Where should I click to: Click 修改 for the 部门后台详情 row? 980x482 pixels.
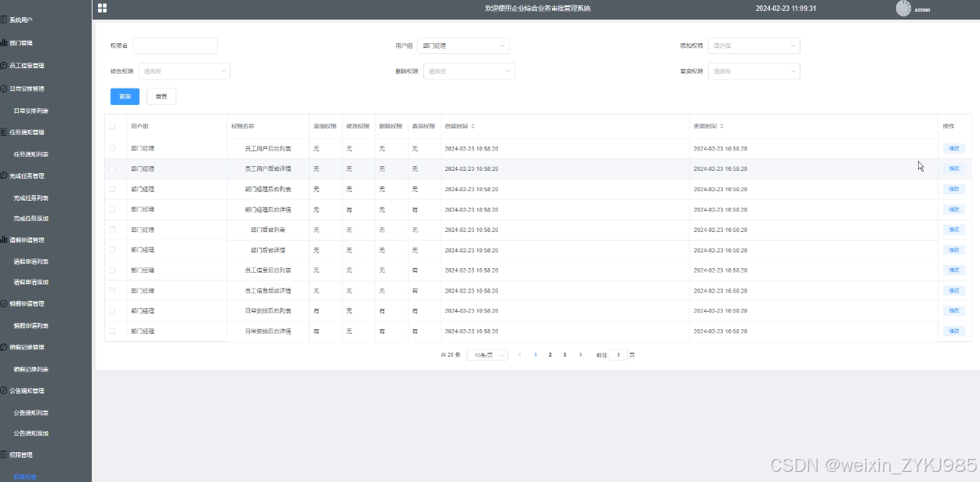point(954,250)
